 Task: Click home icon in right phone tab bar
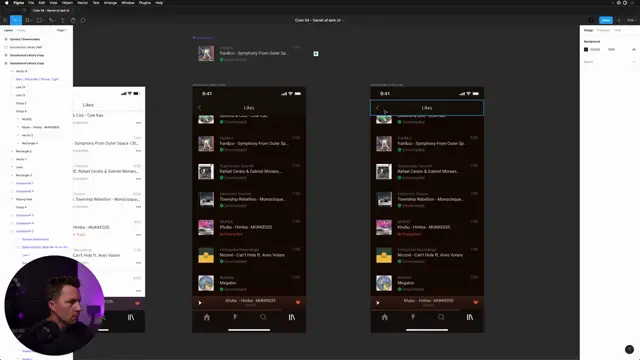coord(384,317)
